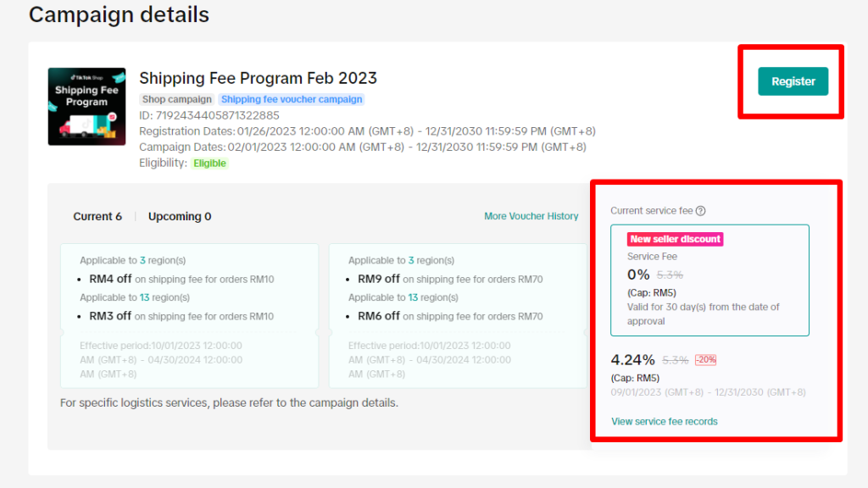
Task: Click the Register button
Action: [793, 81]
